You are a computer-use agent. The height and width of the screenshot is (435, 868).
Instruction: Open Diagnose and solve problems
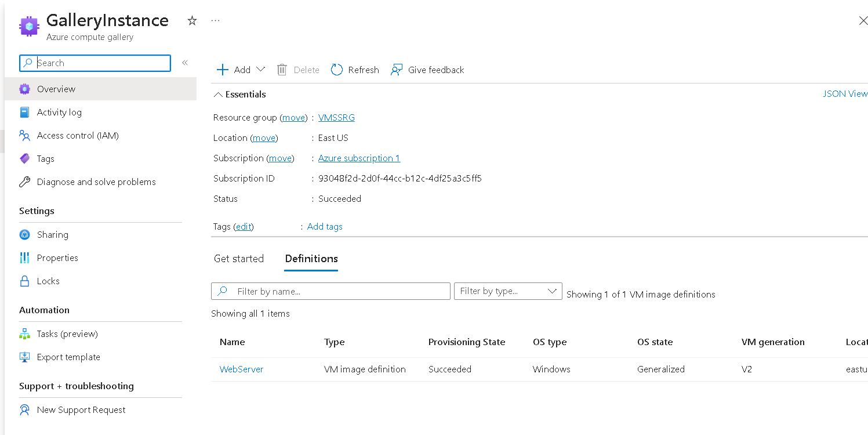(x=96, y=182)
